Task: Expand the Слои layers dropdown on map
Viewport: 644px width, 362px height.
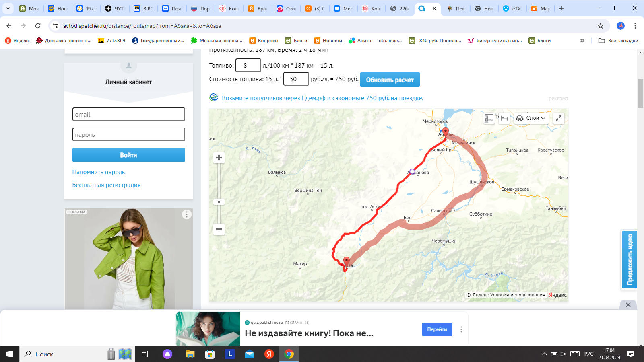Action: pyautogui.click(x=531, y=118)
